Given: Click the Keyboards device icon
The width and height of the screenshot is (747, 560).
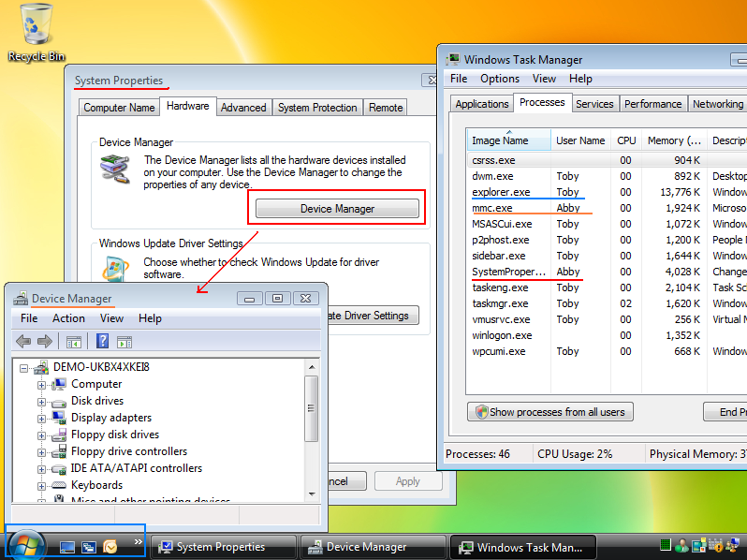Looking at the screenshot, I should pyautogui.click(x=59, y=485).
